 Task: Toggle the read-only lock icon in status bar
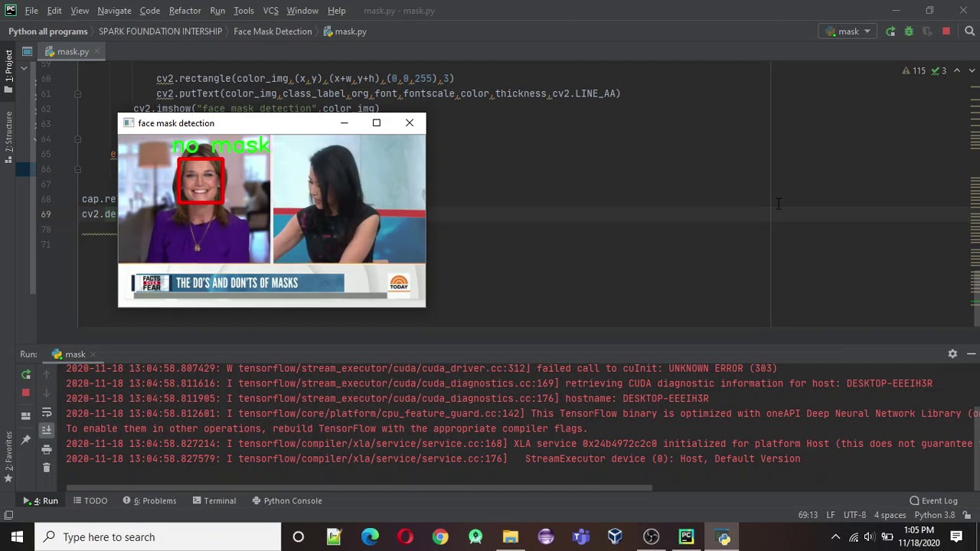coord(967,515)
